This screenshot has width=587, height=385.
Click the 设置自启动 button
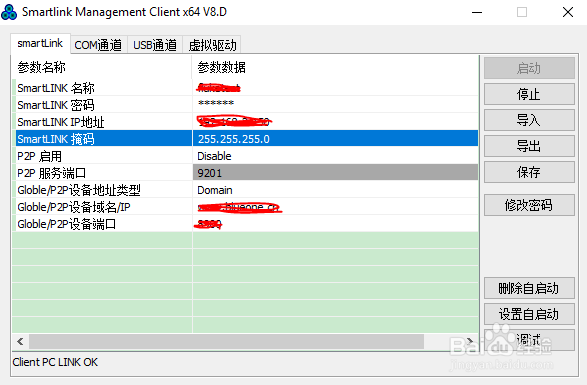[529, 314]
